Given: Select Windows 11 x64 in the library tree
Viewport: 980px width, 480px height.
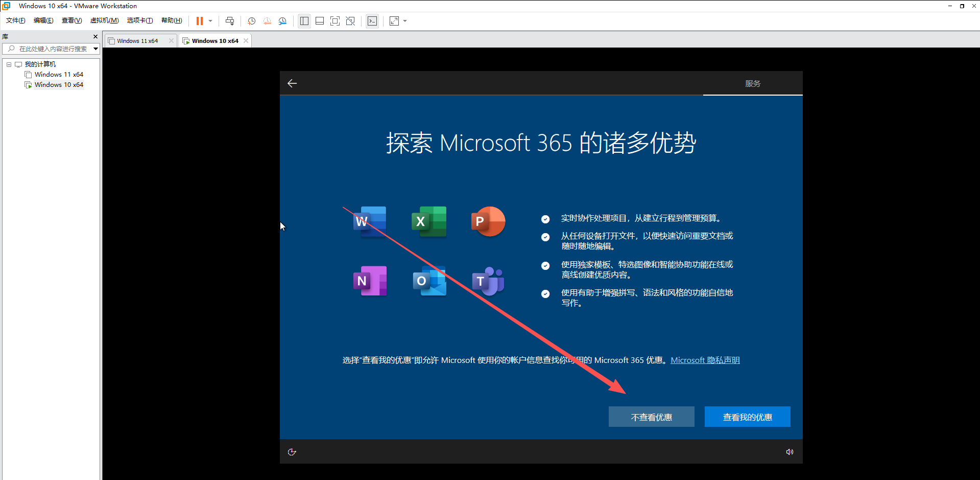Looking at the screenshot, I should [x=59, y=75].
